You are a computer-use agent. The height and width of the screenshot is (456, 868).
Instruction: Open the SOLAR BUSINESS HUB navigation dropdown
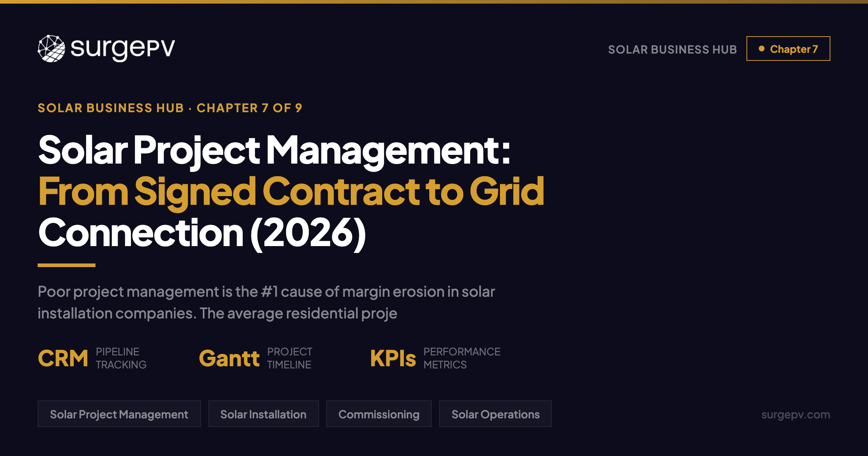click(x=672, y=49)
